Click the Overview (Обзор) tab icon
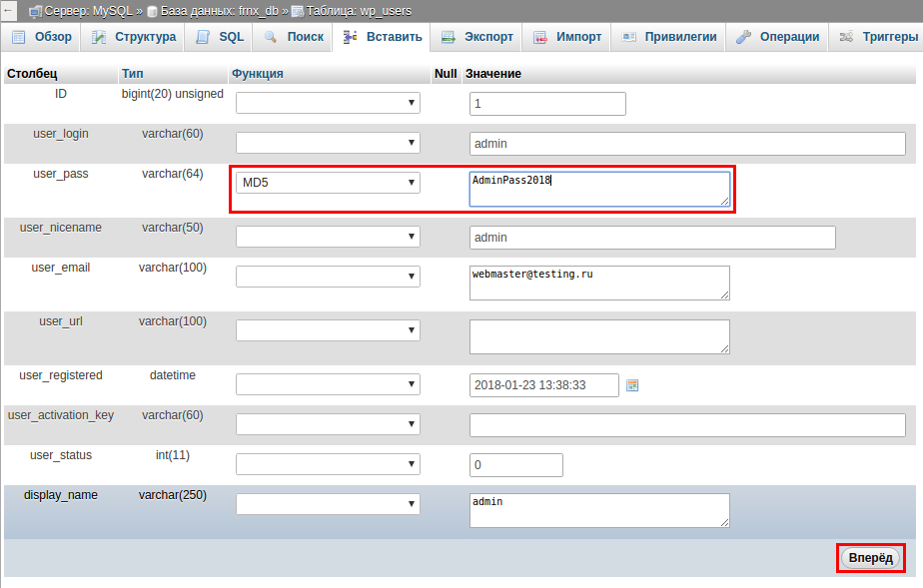Image resolution: width=923 pixels, height=588 pixels. [x=19, y=37]
